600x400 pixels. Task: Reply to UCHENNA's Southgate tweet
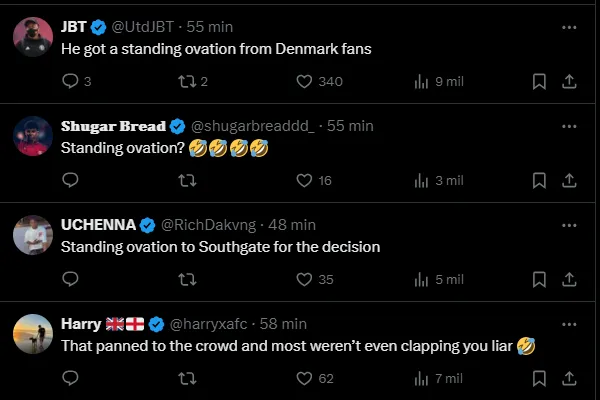pyautogui.click(x=70, y=280)
